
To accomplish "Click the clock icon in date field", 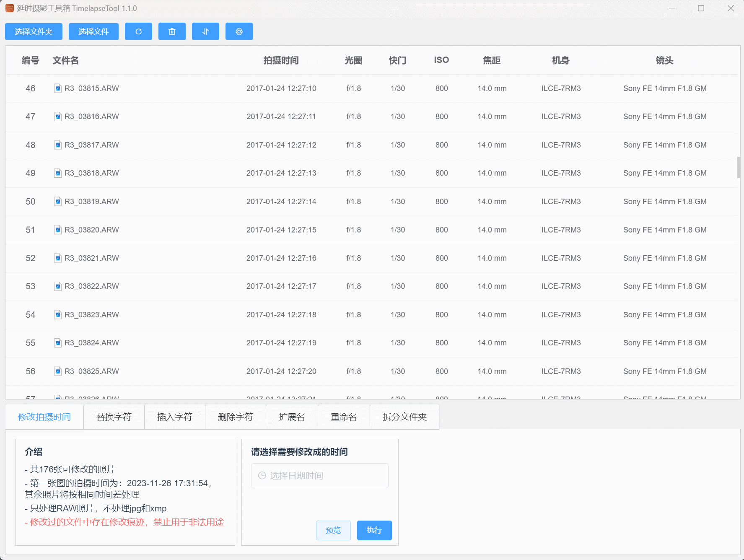I will (x=262, y=475).
